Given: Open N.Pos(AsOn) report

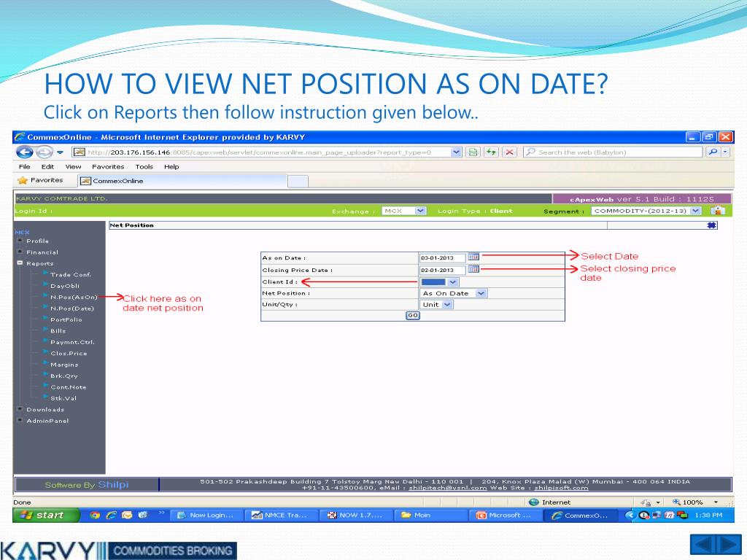Looking at the screenshot, I should [74, 297].
